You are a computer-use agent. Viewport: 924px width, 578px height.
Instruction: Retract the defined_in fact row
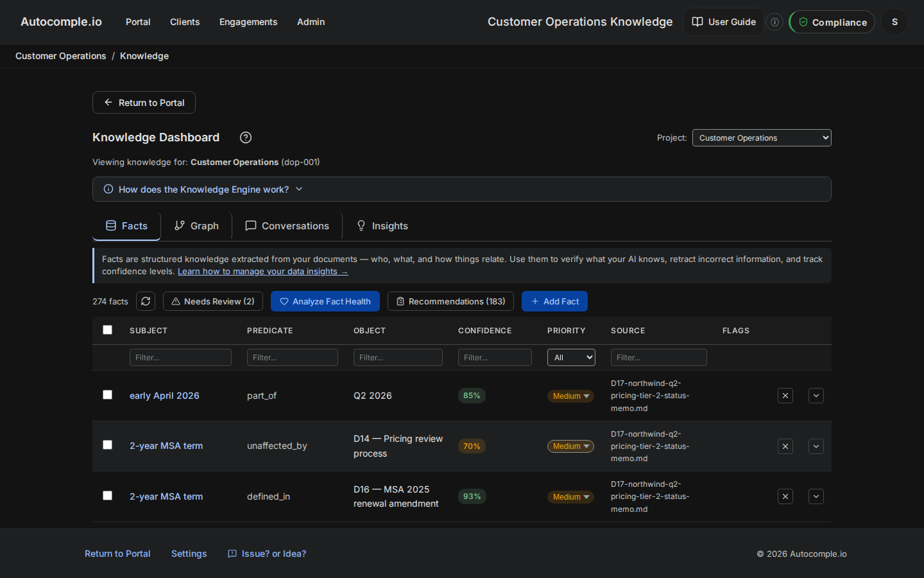tap(785, 496)
